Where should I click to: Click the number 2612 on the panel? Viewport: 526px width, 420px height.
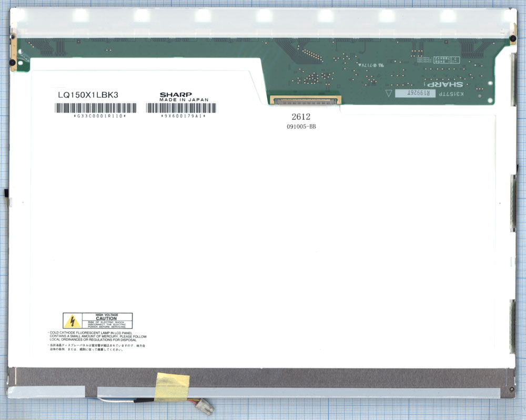tap(301, 117)
